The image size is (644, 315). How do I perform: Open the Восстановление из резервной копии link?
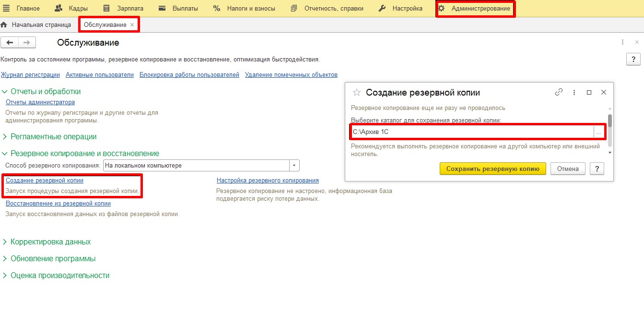click(58, 203)
